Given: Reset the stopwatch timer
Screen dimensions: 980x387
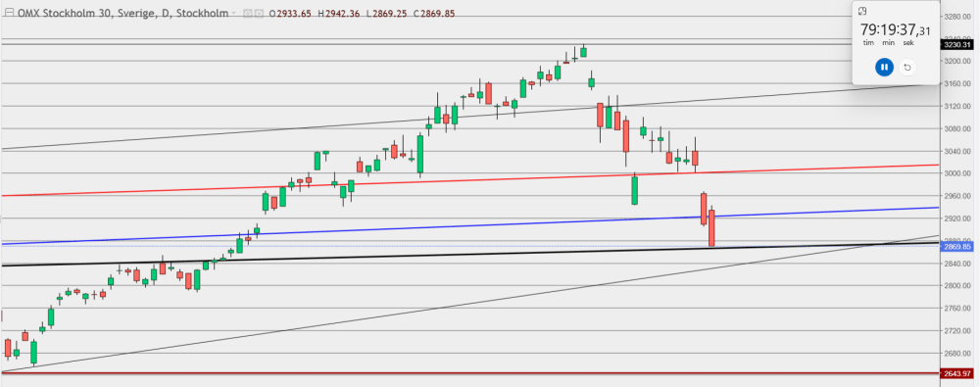Looking at the screenshot, I should pos(907,67).
